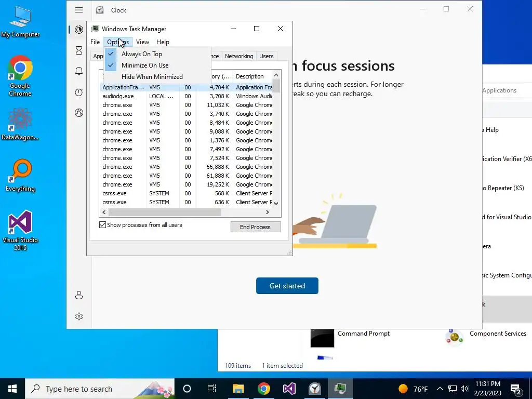The height and width of the screenshot is (399, 532).
Task: Open Chrome from the taskbar
Action: (263, 389)
